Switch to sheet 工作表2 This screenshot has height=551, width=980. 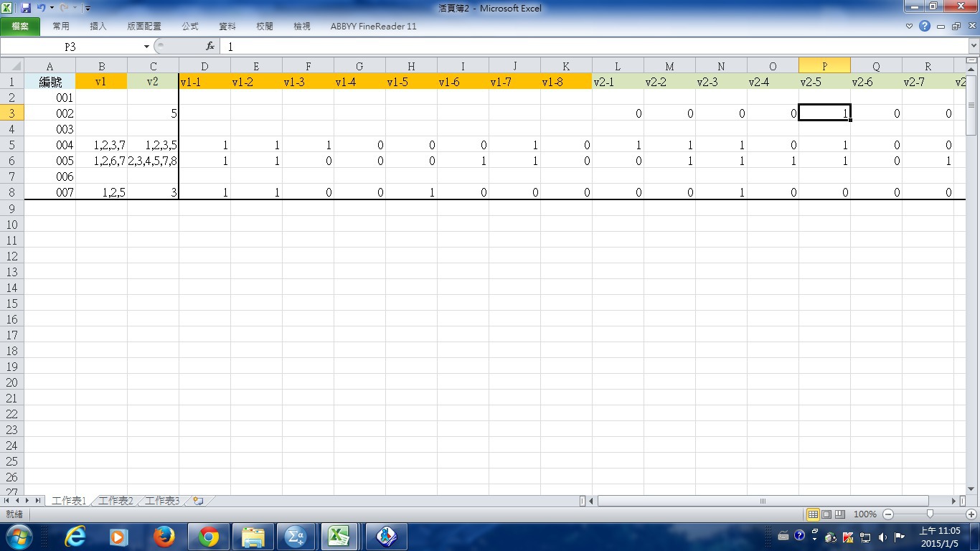tap(116, 501)
